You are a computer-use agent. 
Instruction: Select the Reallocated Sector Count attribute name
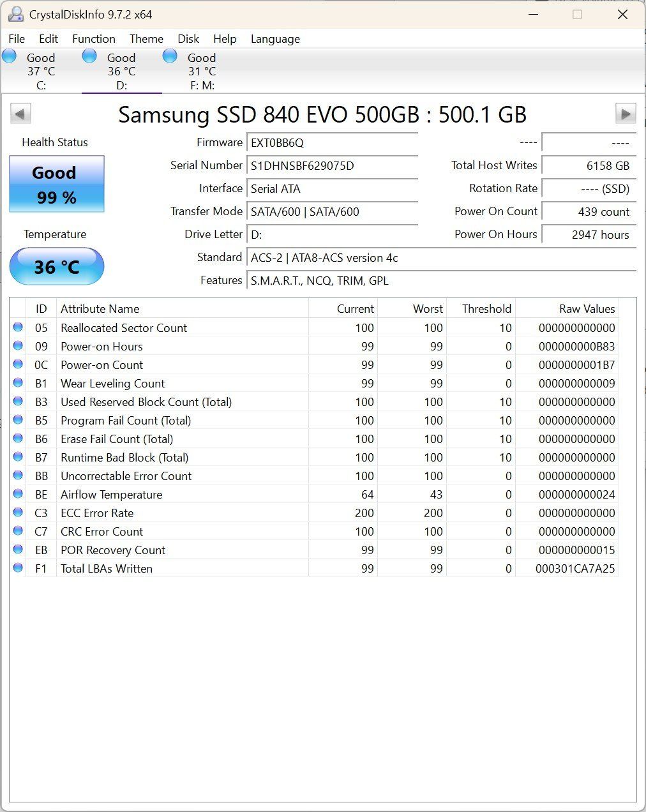[x=124, y=328]
